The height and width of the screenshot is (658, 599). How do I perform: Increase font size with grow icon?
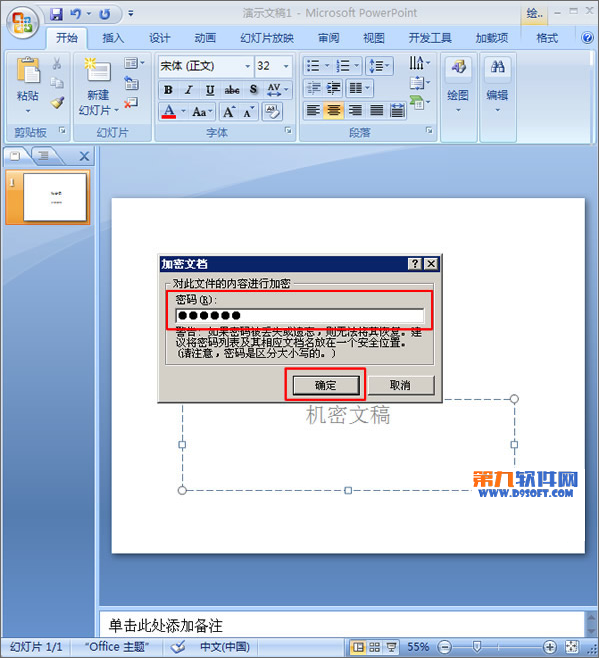click(x=229, y=112)
